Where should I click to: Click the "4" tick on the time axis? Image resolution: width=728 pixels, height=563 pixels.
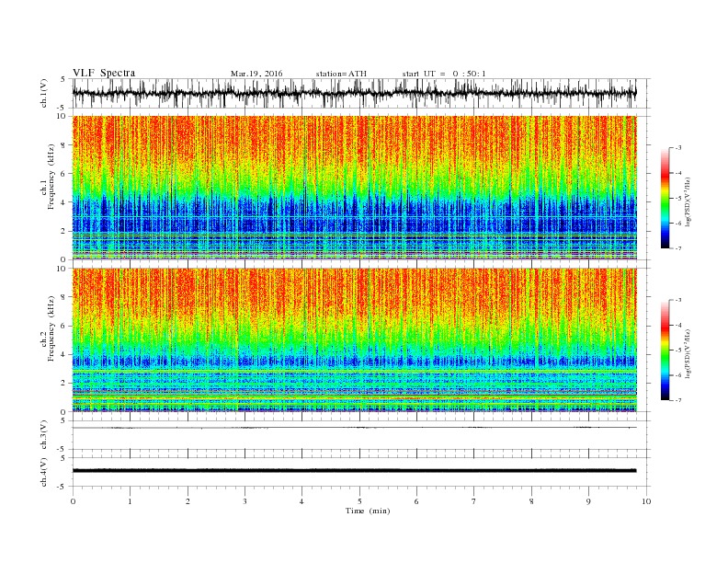(x=301, y=501)
